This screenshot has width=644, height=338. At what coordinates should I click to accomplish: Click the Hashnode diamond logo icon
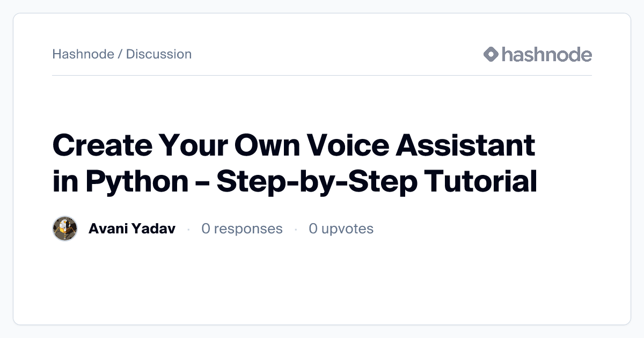click(491, 54)
